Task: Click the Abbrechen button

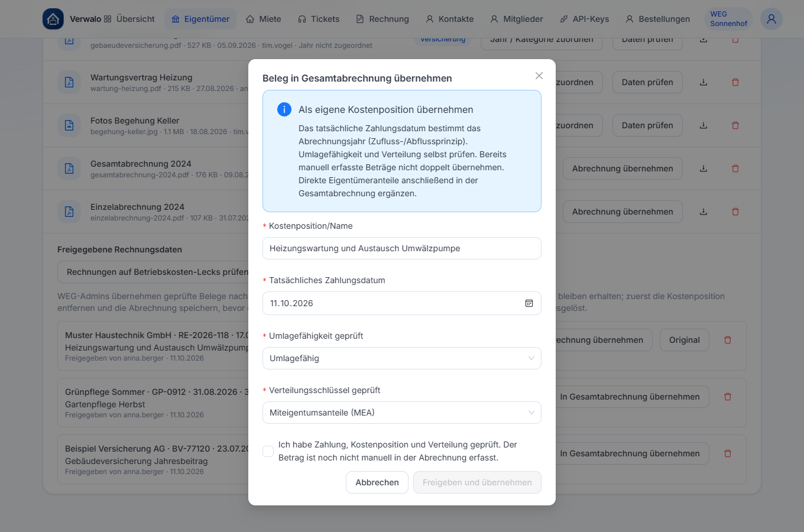Action: 377,482
